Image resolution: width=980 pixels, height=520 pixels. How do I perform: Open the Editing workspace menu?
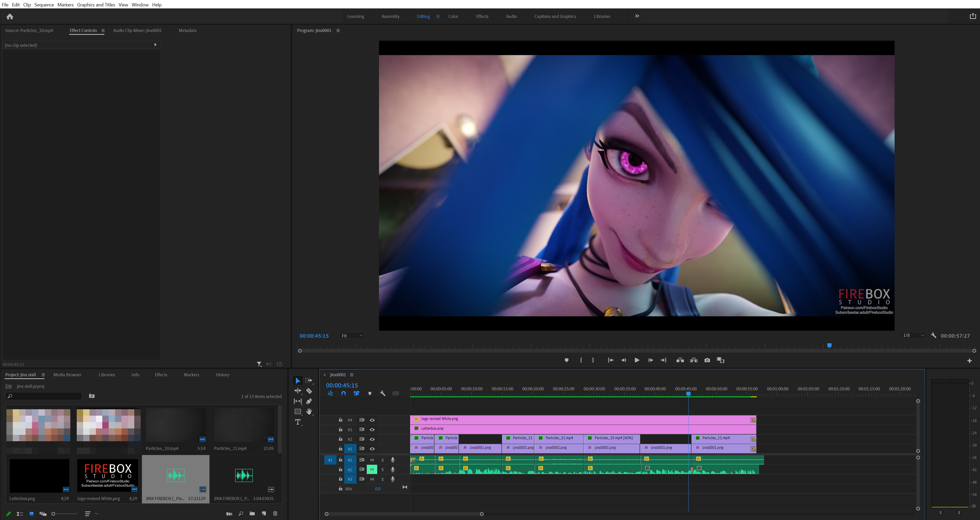[438, 16]
